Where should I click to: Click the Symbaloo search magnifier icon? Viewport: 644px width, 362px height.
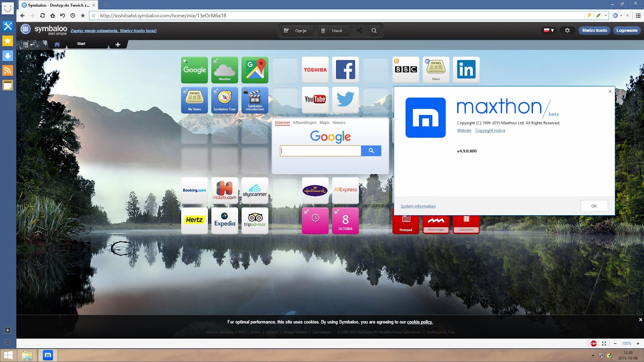point(374,31)
